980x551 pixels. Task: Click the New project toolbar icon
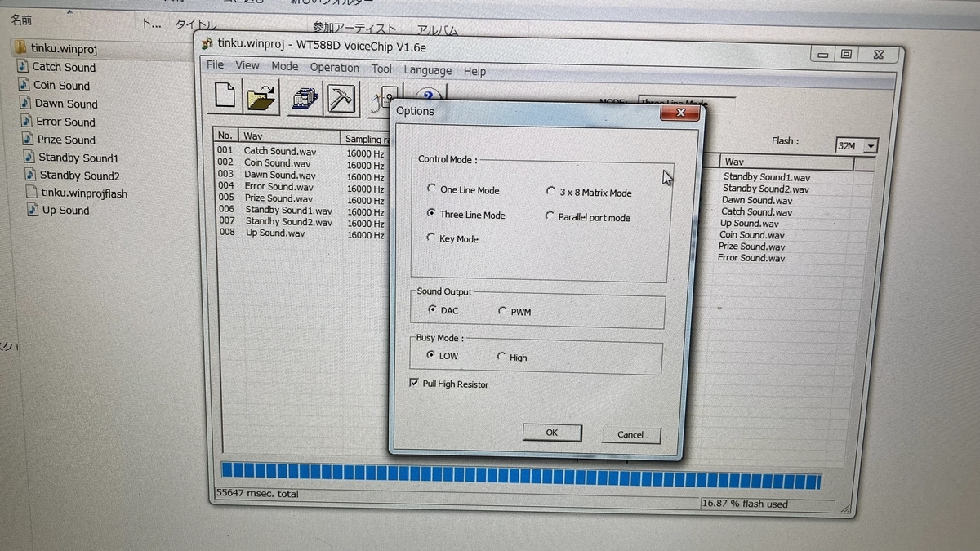click(225, 97)
